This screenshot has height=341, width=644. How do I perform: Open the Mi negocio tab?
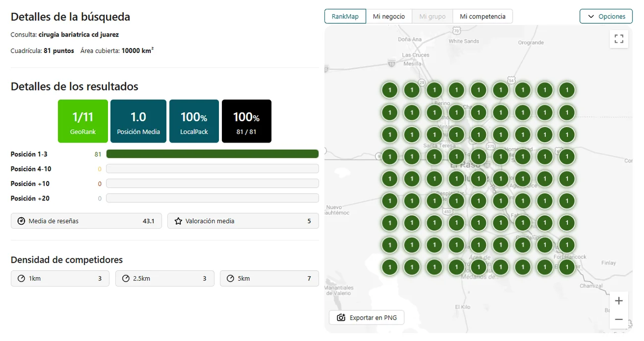coord(389,16)
